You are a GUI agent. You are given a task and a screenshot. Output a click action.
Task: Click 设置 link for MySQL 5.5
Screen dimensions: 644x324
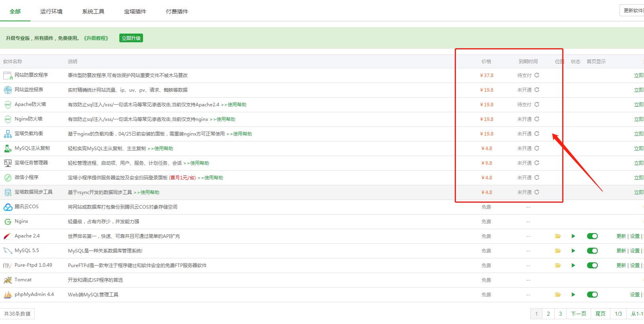click(635, 251)
